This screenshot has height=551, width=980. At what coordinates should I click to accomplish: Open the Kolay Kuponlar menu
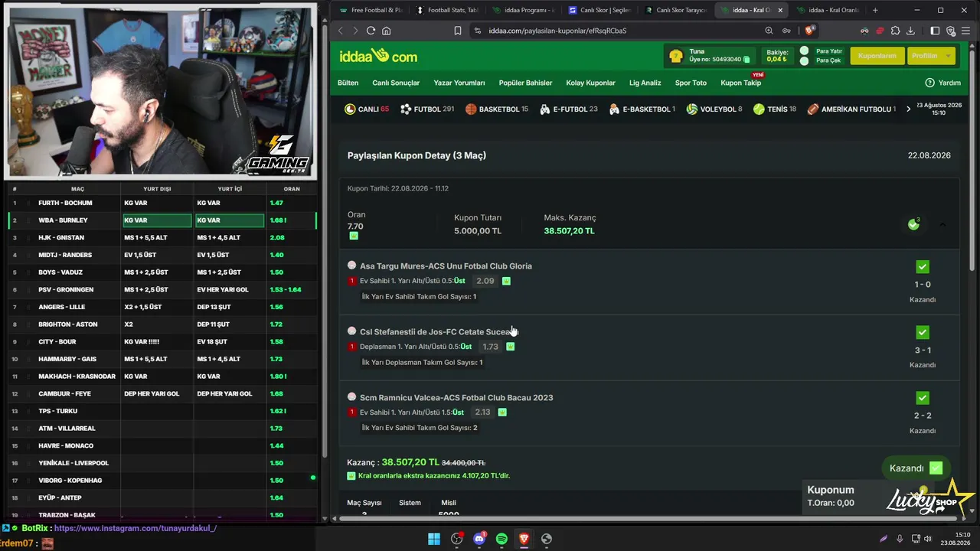[590, 83]
